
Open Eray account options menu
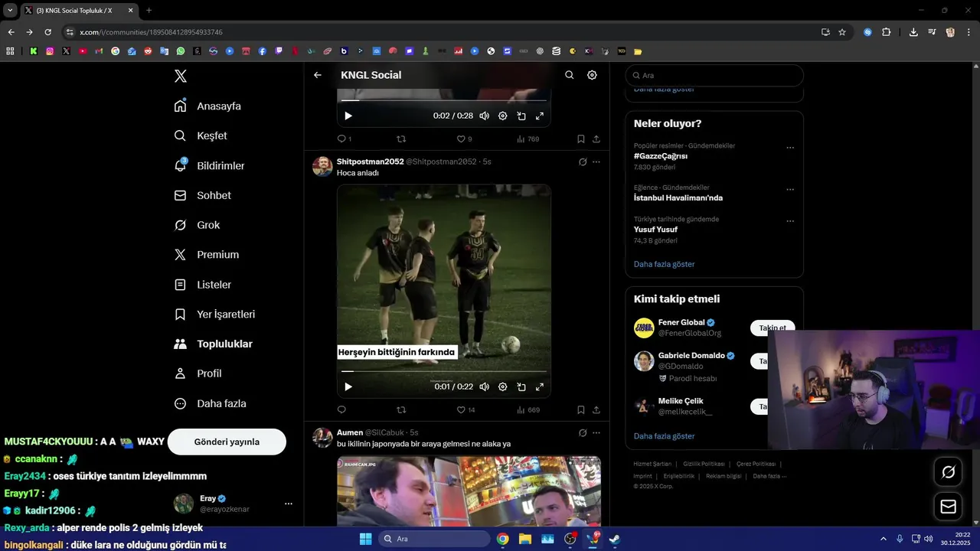pos(289,504)
